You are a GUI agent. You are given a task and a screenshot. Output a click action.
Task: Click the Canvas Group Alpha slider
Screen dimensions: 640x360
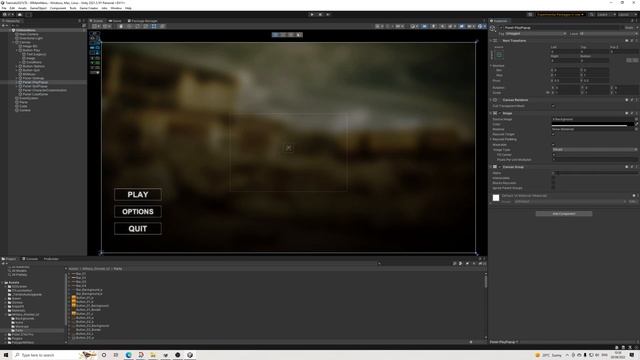[595, 173]
